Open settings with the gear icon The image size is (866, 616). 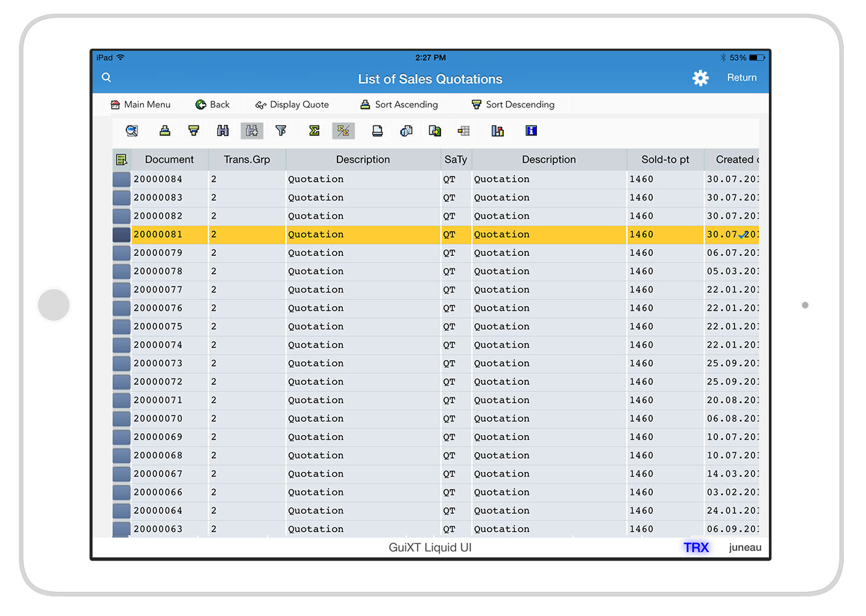pyautogui.click(x=700, y=78)
